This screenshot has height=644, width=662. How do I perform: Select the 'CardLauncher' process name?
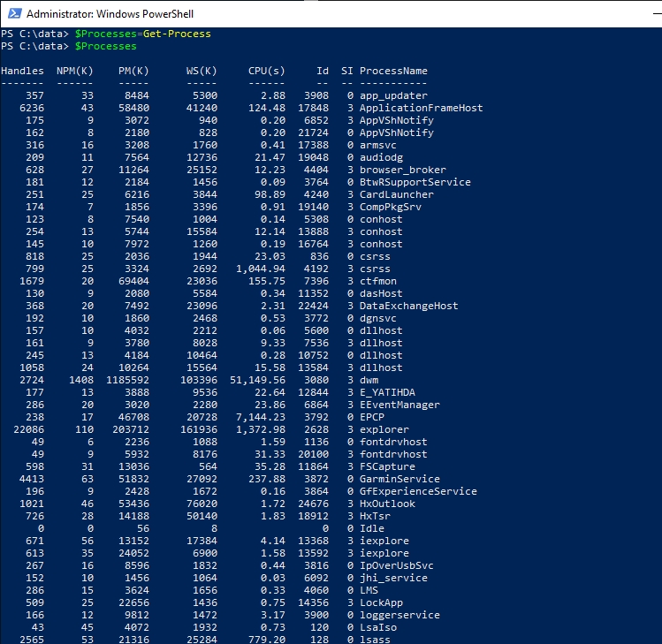[397, 194]
